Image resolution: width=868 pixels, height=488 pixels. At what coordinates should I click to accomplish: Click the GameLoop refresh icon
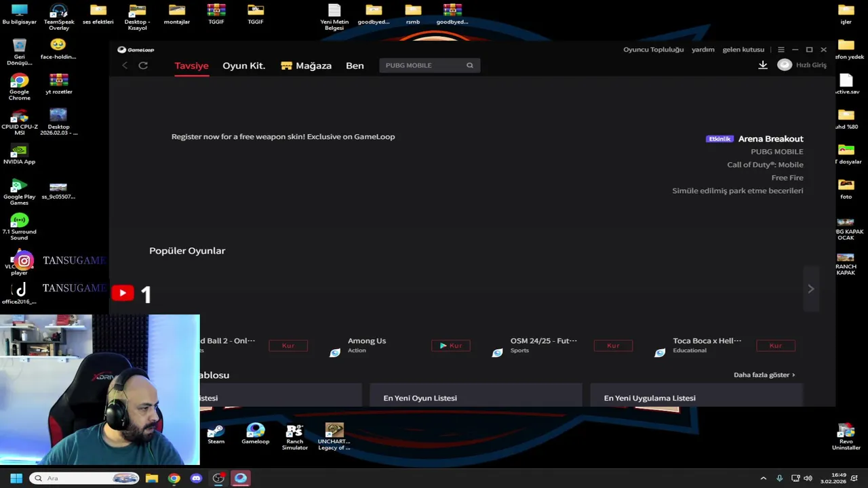pyautogui.click(x=143, y=65)
